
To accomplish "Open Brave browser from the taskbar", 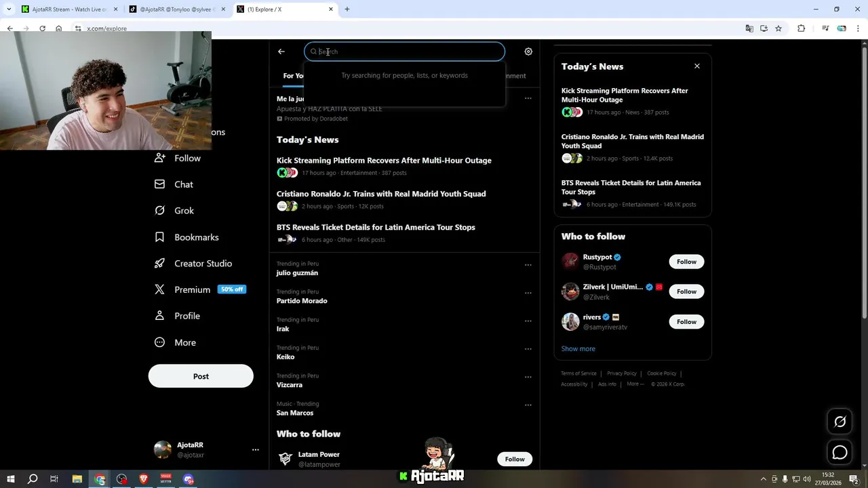I will click(x=143, y=479).
